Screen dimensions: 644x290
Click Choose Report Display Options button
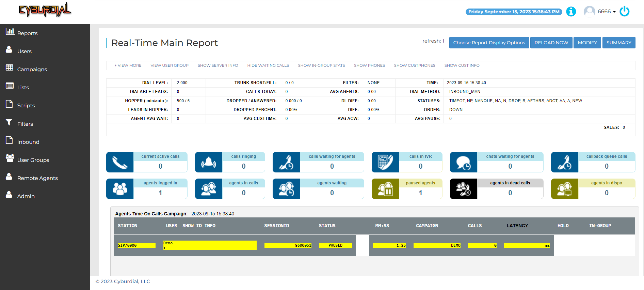pyautogui.click(x=489, y=43)
